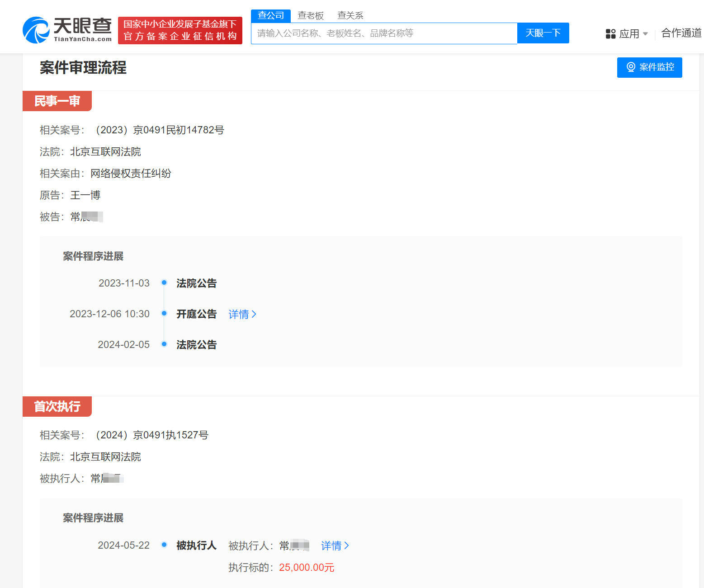Viewport: 704px width, 588px height.
Task: Click the timeline dot beside 被执行人 2024-05-22
Action: coord(164,545)
